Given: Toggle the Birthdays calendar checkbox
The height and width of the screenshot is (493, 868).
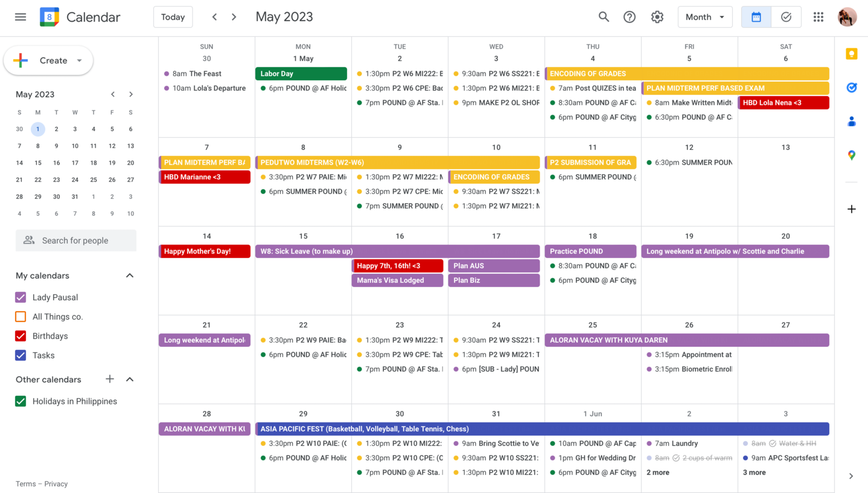Looking at the screenshot, I should point(21,336).
